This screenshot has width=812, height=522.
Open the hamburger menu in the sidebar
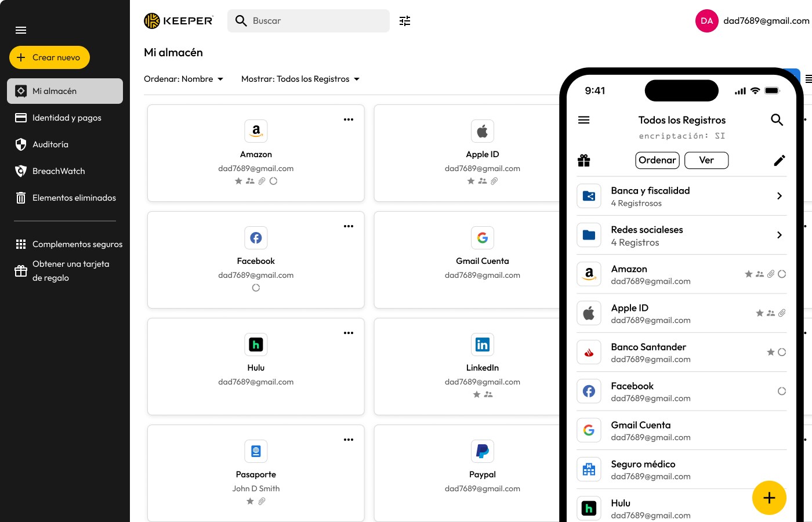pyautogui.click(x=21, y=30)
